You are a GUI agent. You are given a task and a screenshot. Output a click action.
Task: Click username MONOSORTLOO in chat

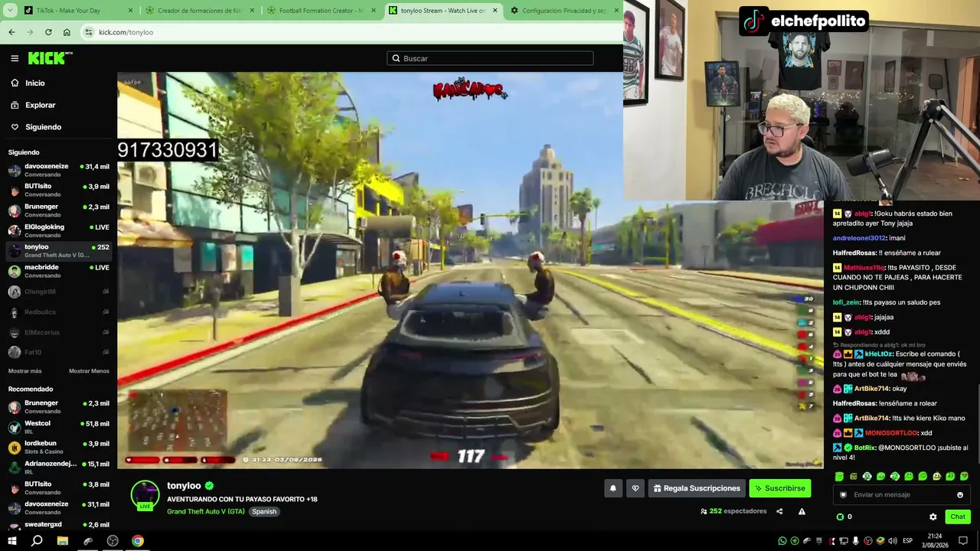pos(890,433)
